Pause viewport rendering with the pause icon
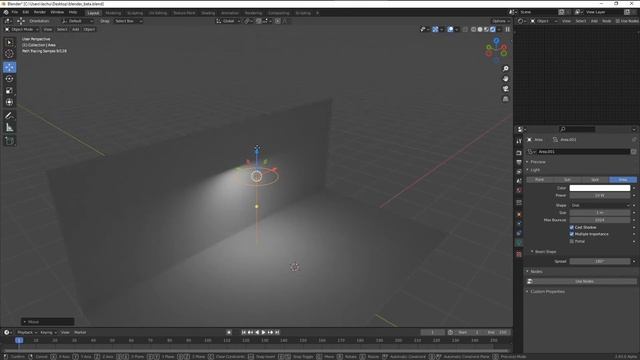 (x=508, y=29)
